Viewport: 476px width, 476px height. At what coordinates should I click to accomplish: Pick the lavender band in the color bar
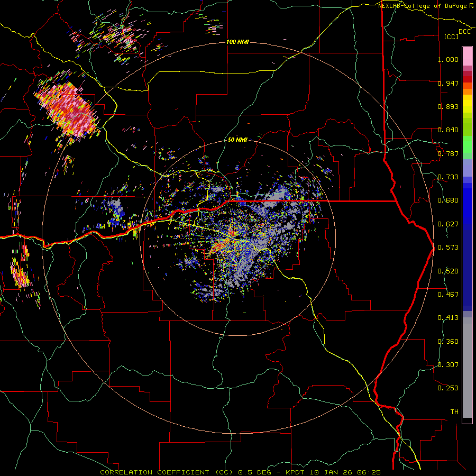click(x=467, y=168)
